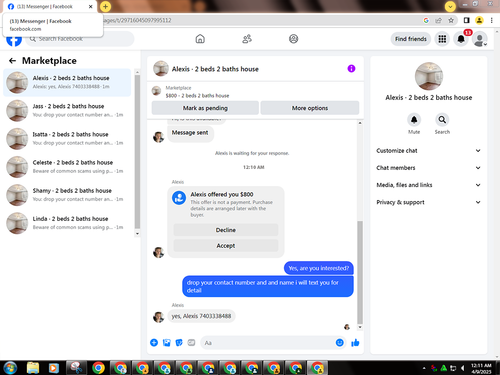
Task: Go back using Marketplace arrow
Action: (x=12, y=61)
